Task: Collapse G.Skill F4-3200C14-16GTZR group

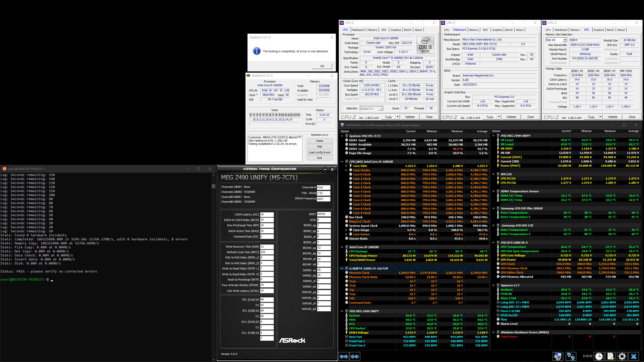Action: click(342, 268)
